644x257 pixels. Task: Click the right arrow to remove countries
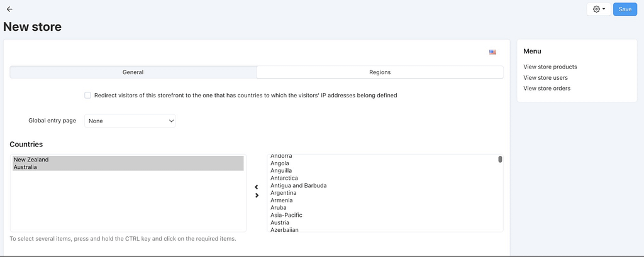pyautogui.click(x=257, y=195)
